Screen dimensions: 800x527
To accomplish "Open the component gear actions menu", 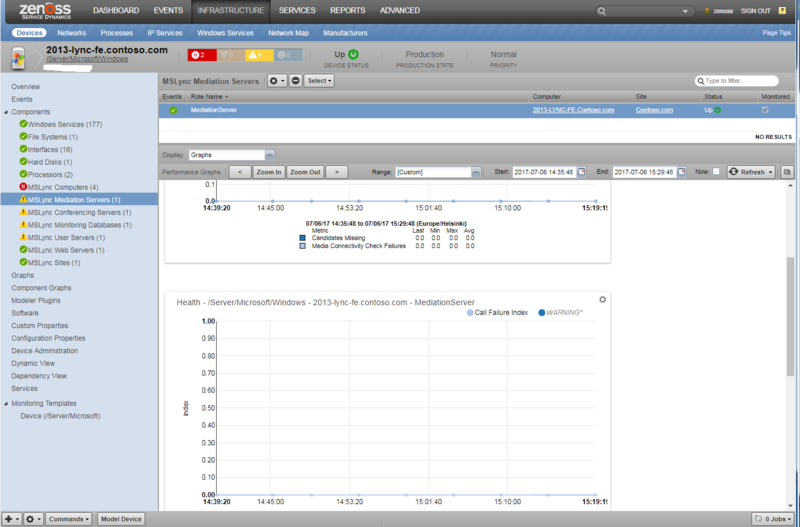I will [x=277, y=81].
